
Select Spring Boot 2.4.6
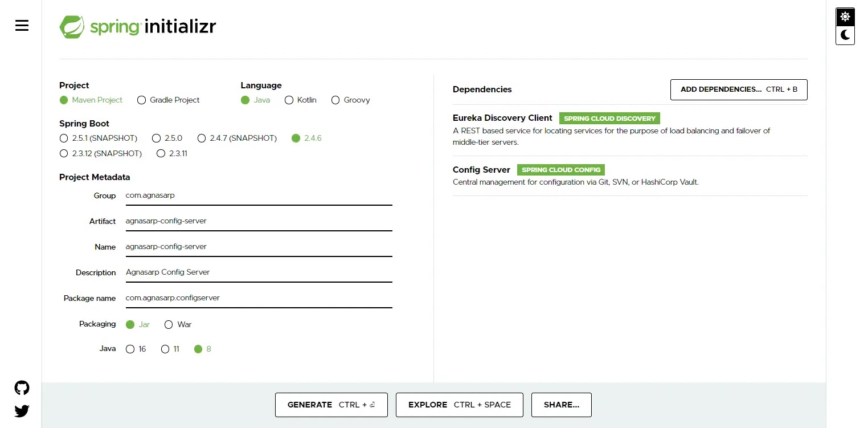(306, 138)
